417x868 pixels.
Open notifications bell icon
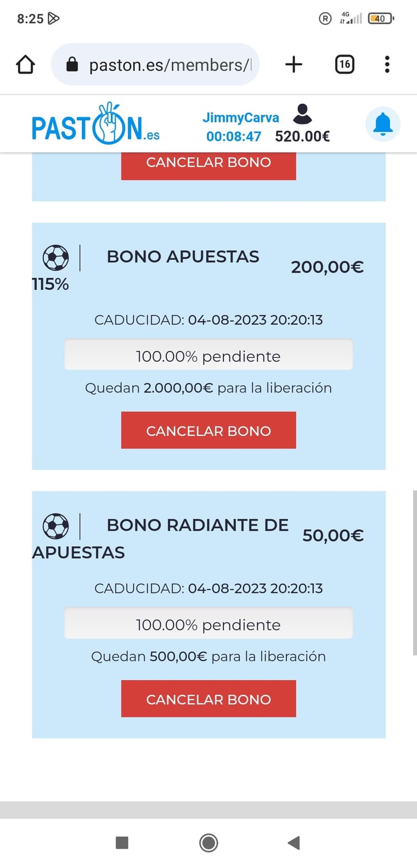click(382, 124)
